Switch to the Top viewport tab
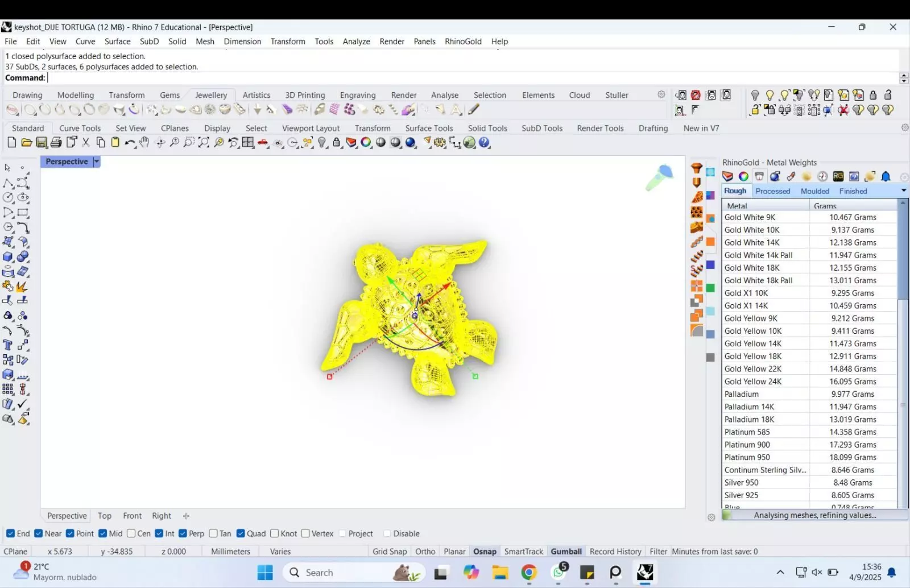The height and width of the screenshot is (588, 910). [x=105, y=516]
